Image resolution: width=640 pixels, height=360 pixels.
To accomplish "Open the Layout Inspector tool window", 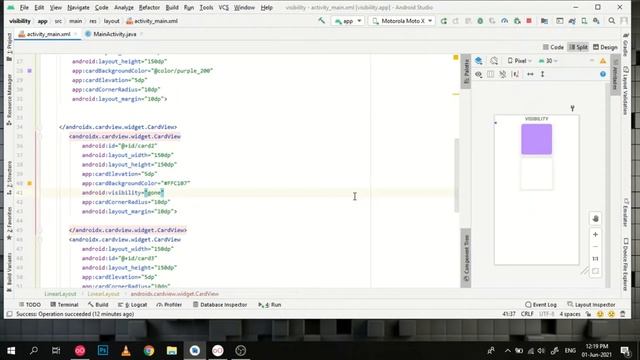I will pyautogui.click(x=591, y=304).
